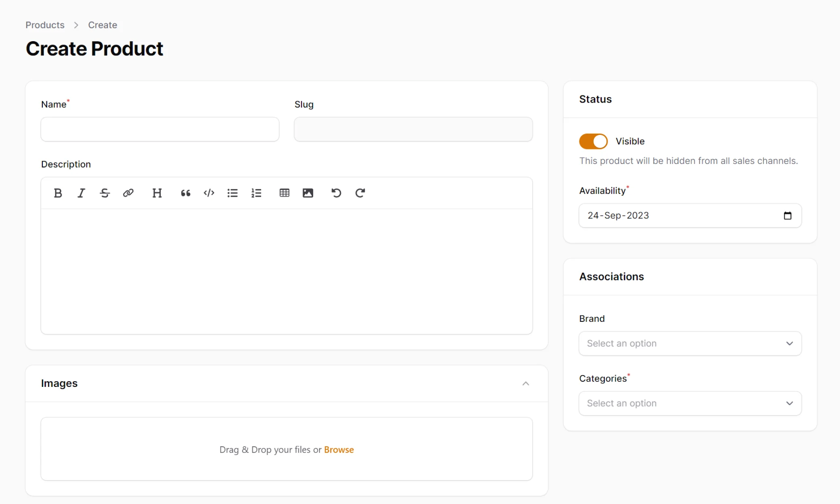Insert a table into the description

284,193
